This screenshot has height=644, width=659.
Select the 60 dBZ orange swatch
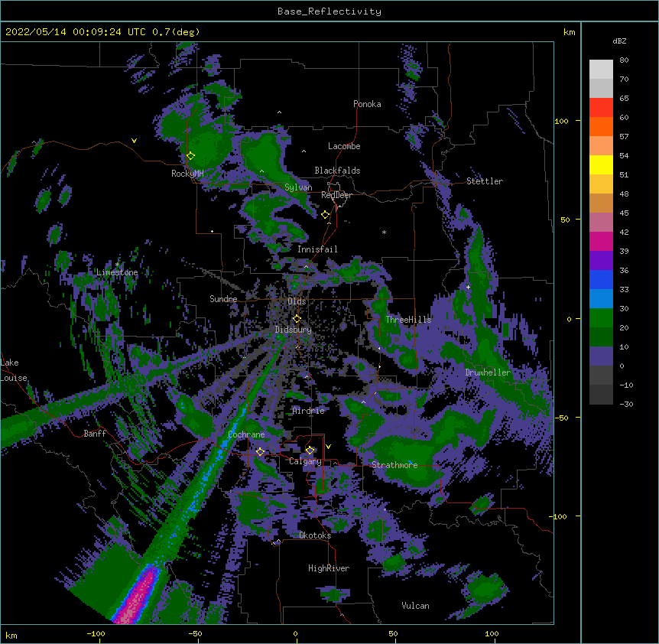point(601,126)
